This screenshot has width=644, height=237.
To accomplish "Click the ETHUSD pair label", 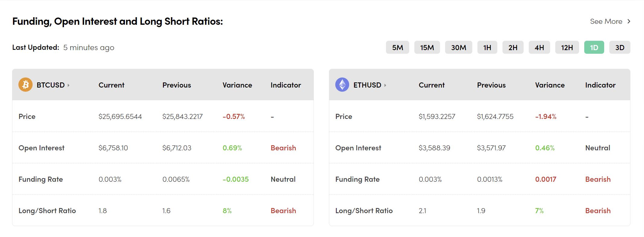I will (367, 85).
